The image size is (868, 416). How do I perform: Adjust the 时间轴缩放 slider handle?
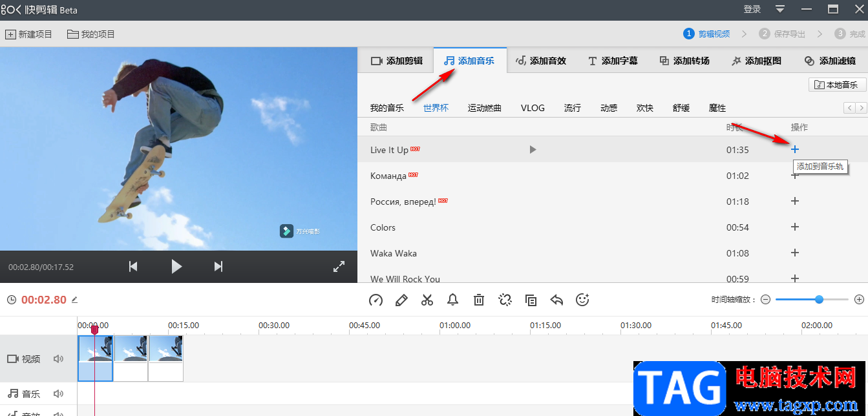click(820, 300)
